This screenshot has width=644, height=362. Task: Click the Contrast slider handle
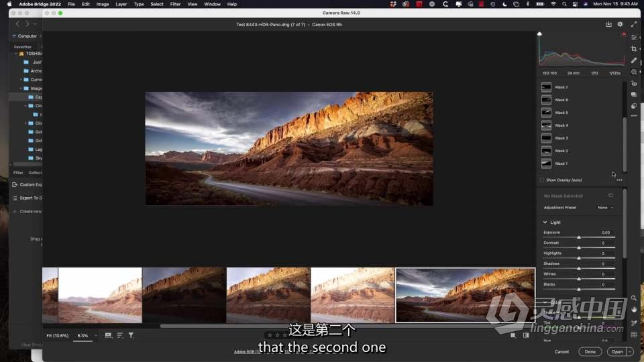click(x=579, y=248)
